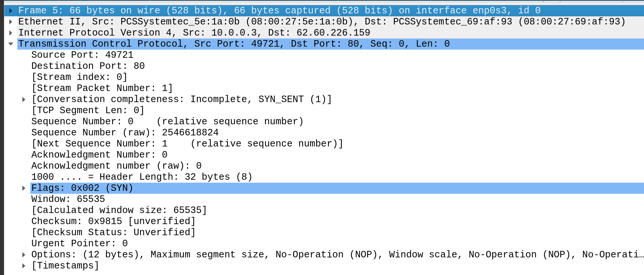This screenshot has width=644, height=275.
Task: Expand the Frame 5 tree node arrow
Action: tap(11, 11)
